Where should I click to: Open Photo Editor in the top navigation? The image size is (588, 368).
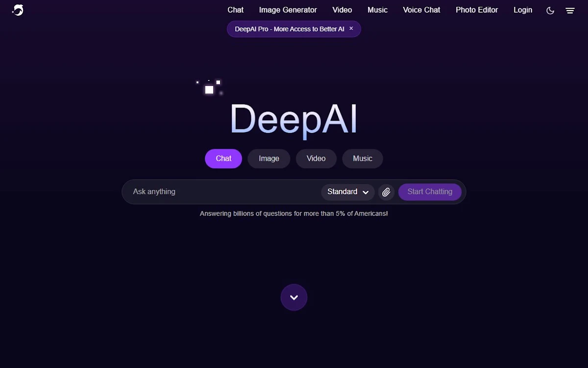click(477, 10)
